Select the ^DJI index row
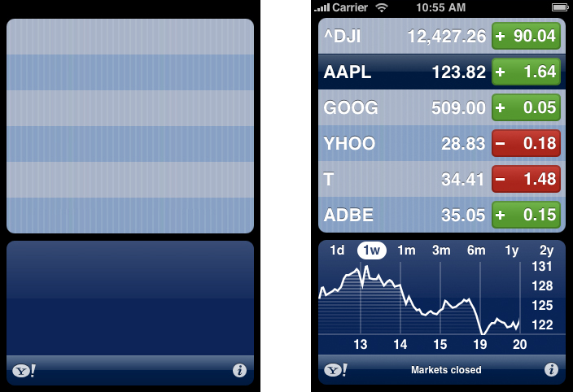 tap(442, 36)
